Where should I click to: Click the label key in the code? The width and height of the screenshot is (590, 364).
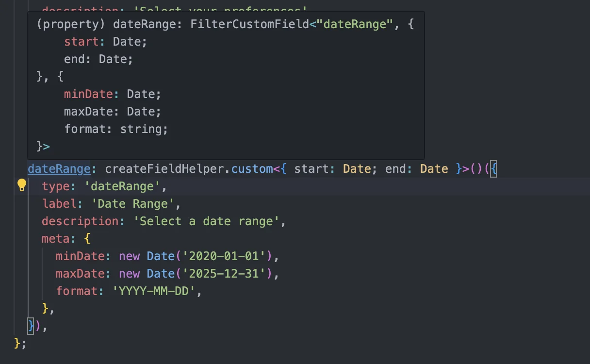coord(59,204)
